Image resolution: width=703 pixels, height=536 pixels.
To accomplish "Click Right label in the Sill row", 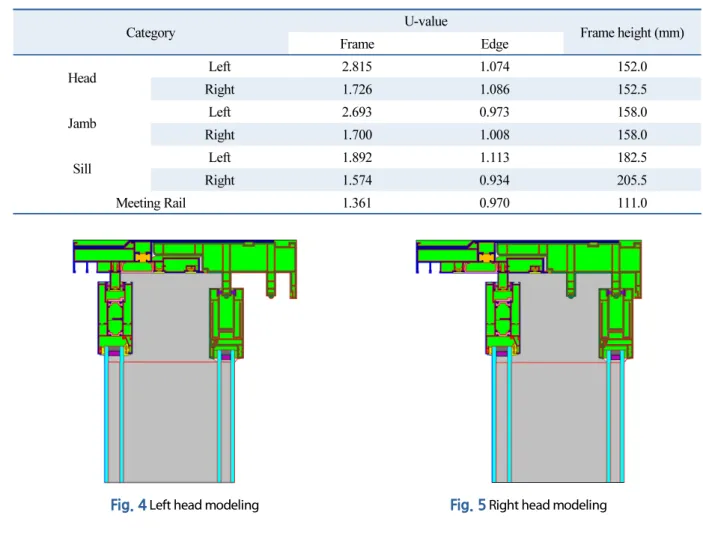I will point(219,180).
